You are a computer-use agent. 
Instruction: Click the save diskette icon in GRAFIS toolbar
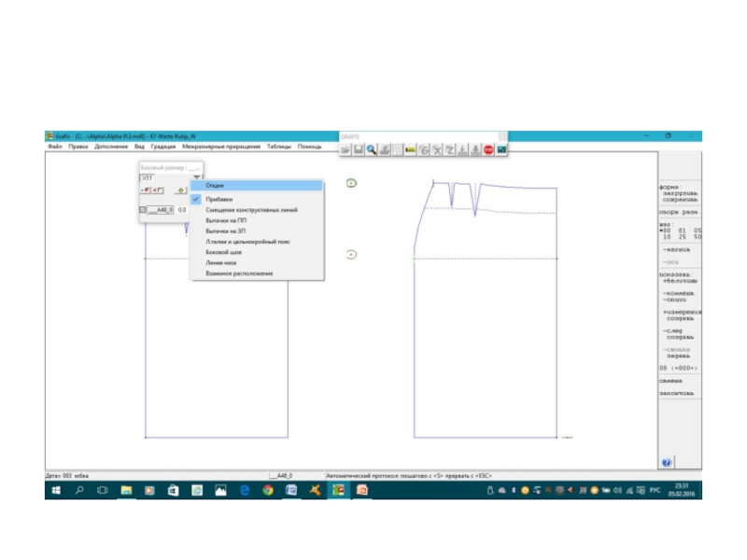(x=359, y=149)
